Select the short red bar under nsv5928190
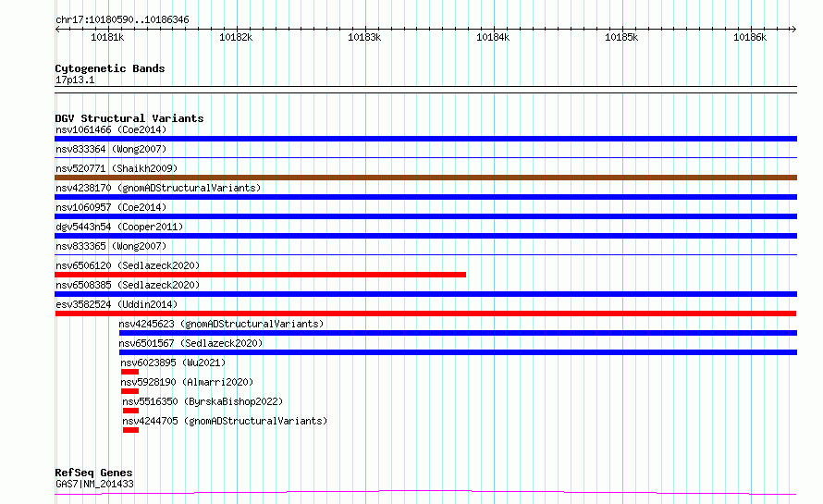The height and width of the screenshot is (504, 823). click(129, 391)
